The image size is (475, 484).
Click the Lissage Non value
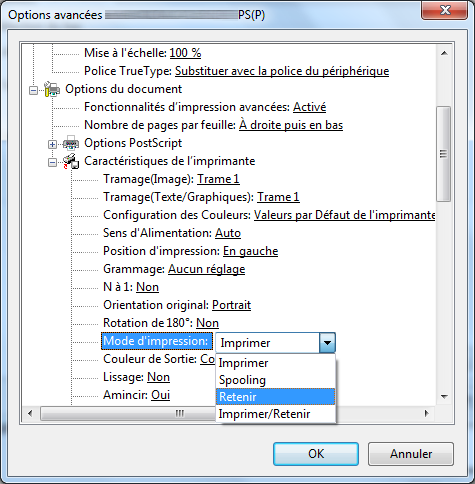coord(158,377)
